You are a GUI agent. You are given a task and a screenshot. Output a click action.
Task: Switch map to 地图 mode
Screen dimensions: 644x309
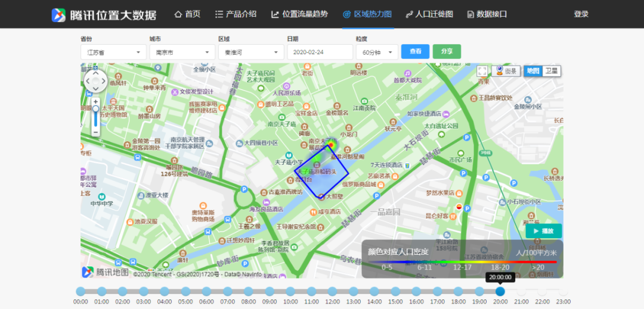pos(533,71)
